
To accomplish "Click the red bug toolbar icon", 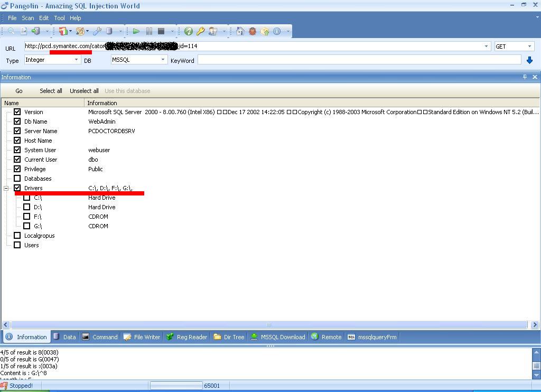I will click(x=253, y=31).
